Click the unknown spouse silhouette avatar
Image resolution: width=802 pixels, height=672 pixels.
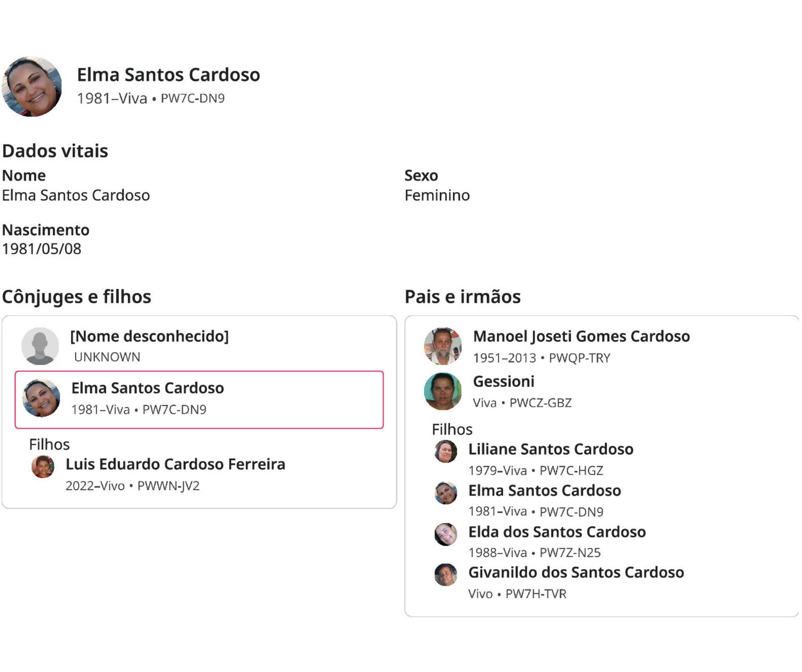click(x=40, y=346)
